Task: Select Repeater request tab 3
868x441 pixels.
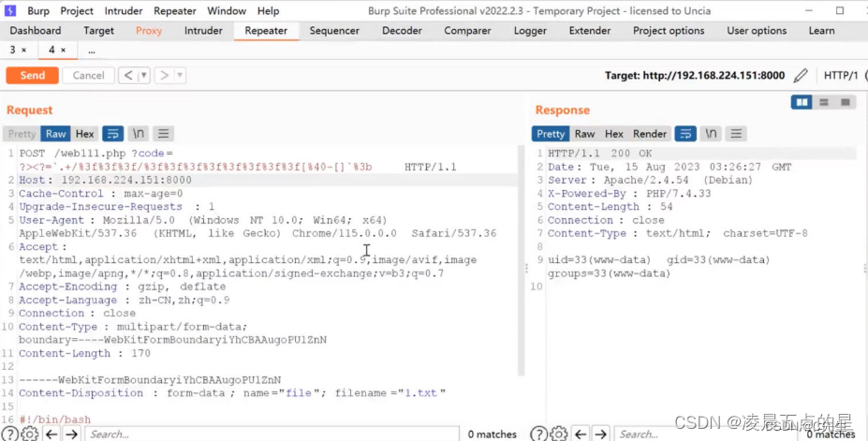Action: tap(13, 50)
